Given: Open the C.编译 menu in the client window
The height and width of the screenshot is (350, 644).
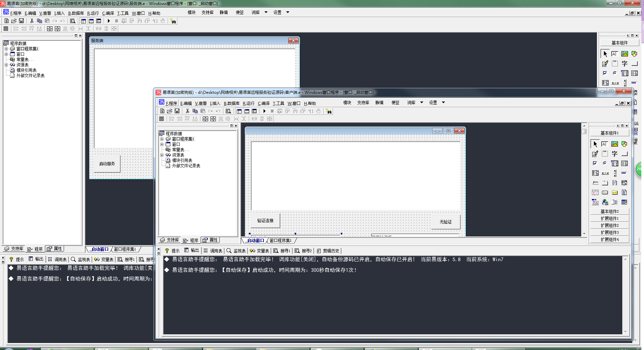Looking at the screenshot, I should (x=264, y=103).
